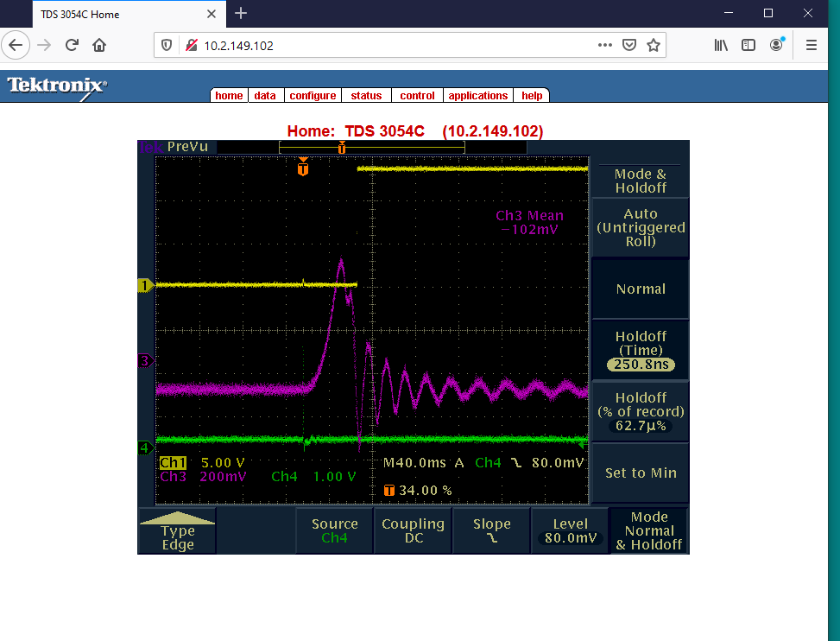Switch to the status tab
840x641 pixels.
point(366,96)
